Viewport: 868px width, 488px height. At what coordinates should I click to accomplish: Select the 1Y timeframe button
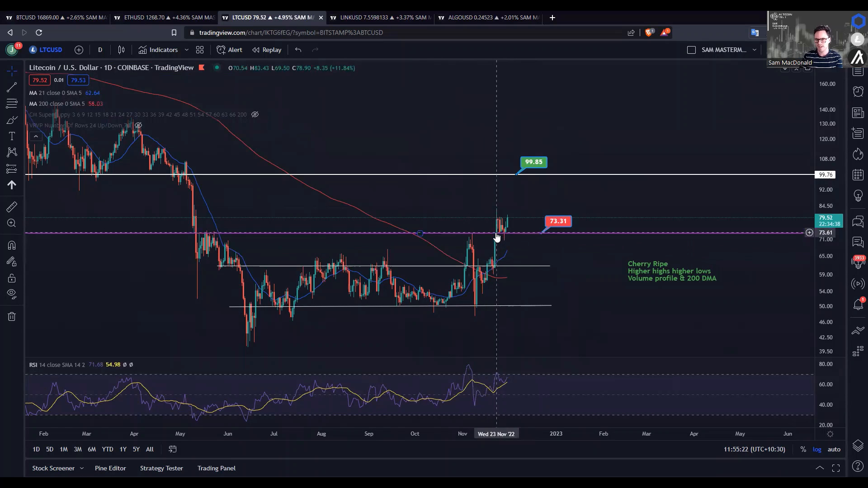coord(123,449)
